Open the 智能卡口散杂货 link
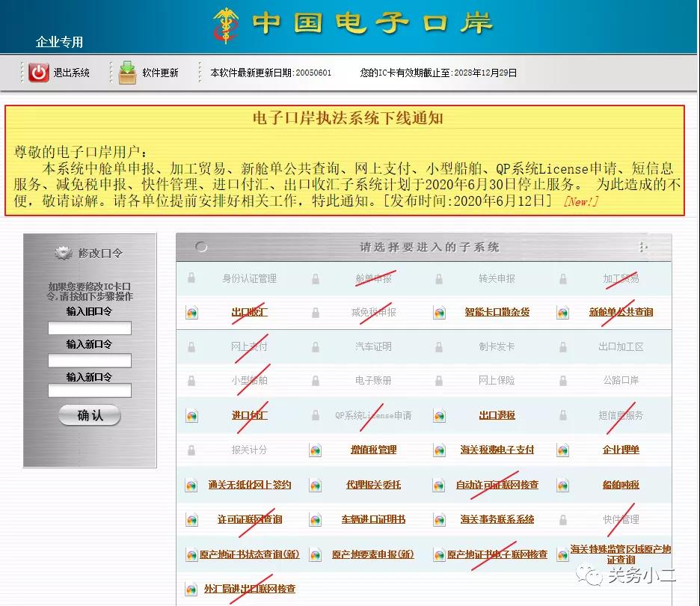 tap(497, 312)
